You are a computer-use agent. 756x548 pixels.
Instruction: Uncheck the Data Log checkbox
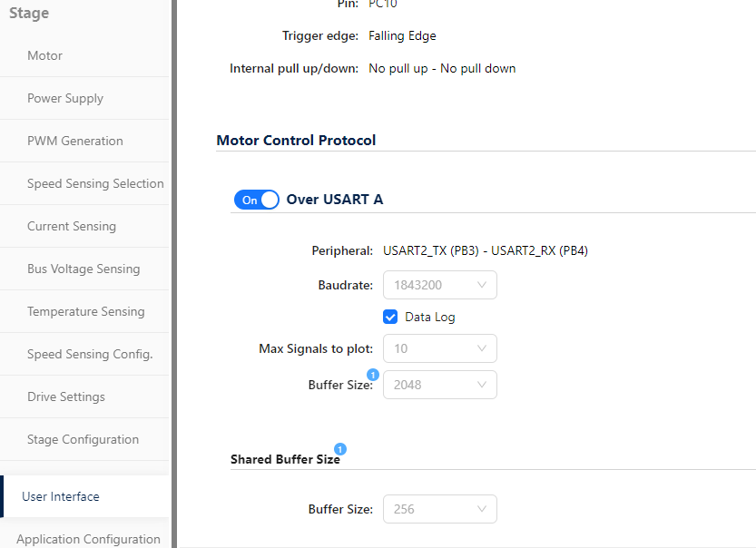(391, 317)
